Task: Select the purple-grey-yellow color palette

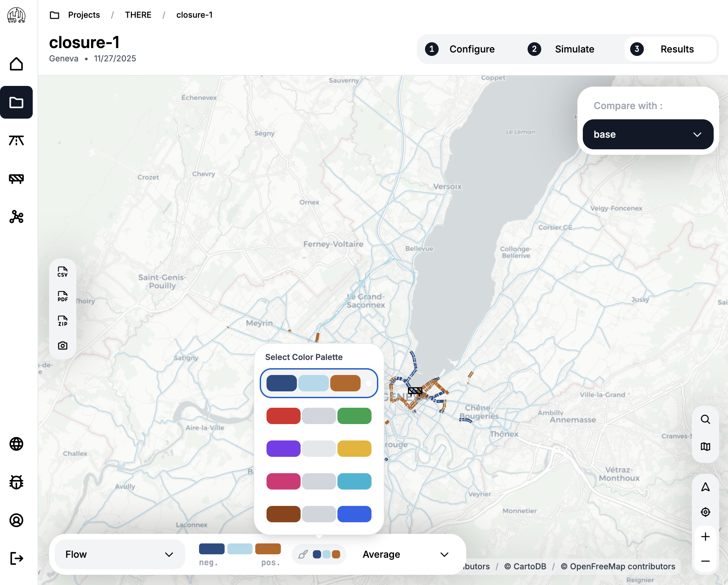Action: pyautogui.click(x=319, y=449)
